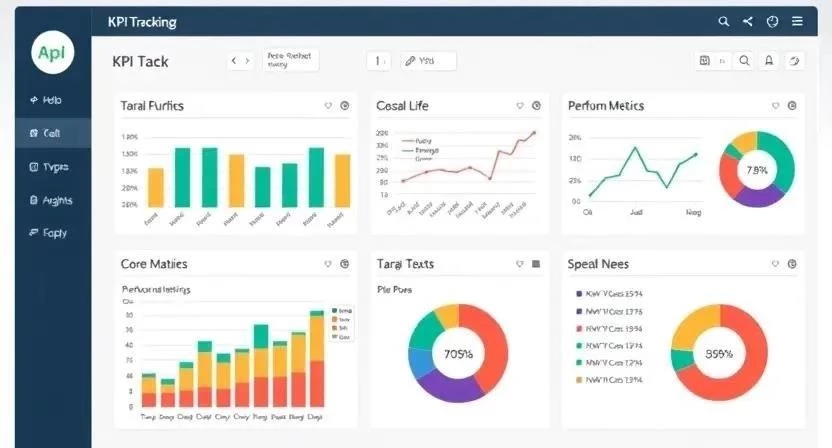
Task: Open the Arghts item in sidebar
Action: 46,200
